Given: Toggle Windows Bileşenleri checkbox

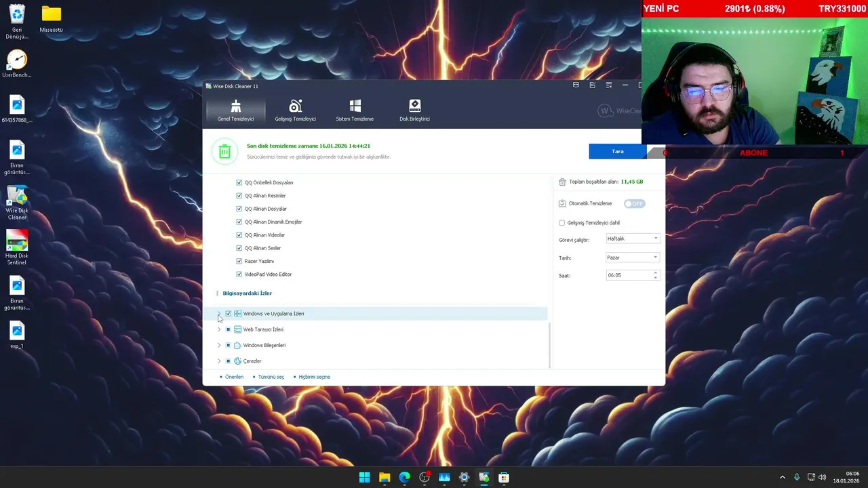Looking at the screenshot, I should 229,345.
